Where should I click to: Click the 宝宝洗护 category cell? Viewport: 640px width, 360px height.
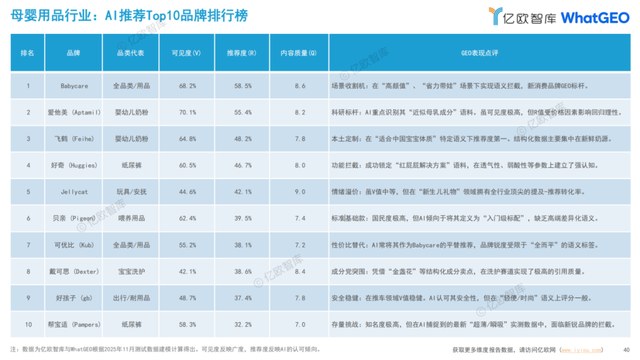click(131, 271)
